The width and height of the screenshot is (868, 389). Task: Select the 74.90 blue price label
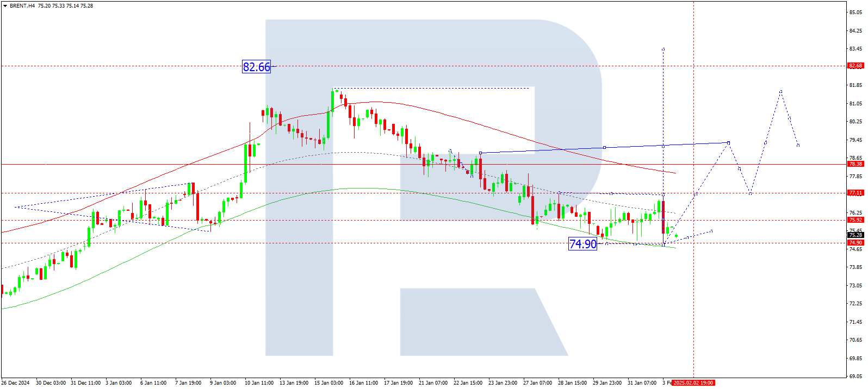[x=582, y=244]
